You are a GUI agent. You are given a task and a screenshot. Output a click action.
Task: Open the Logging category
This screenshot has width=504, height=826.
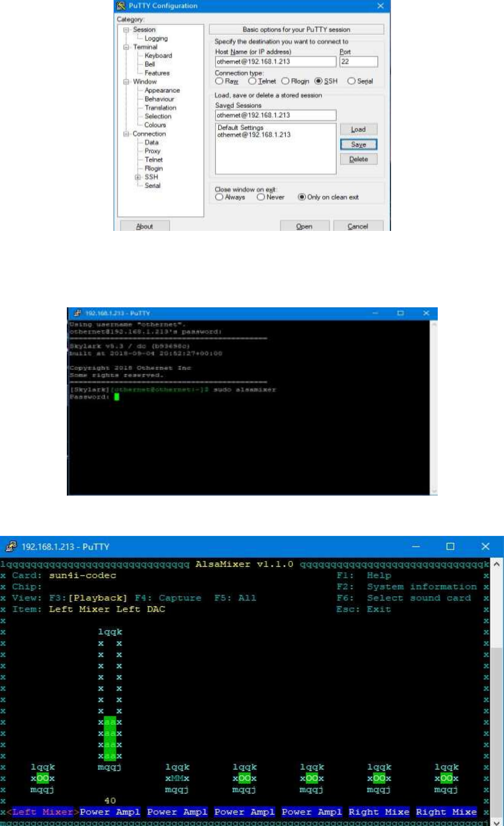point(157,38)
